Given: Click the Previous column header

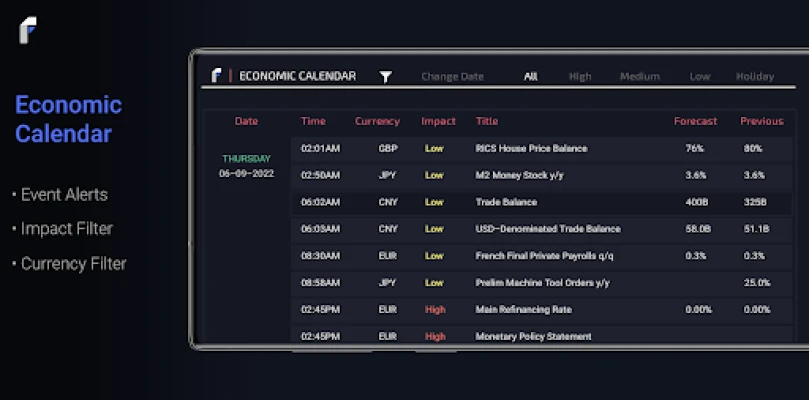Looking at the screenshot, I should click(762, 121).
